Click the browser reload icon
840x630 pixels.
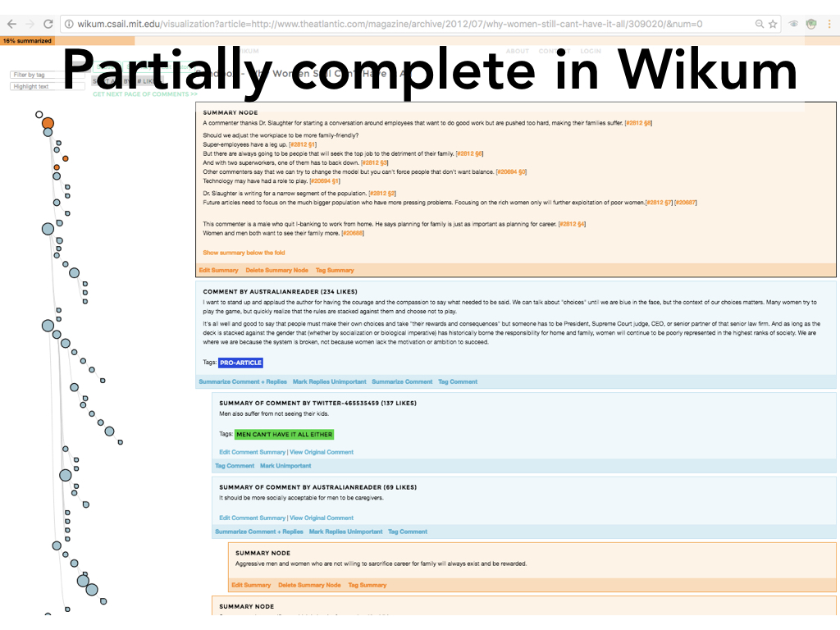click(48, 24)
